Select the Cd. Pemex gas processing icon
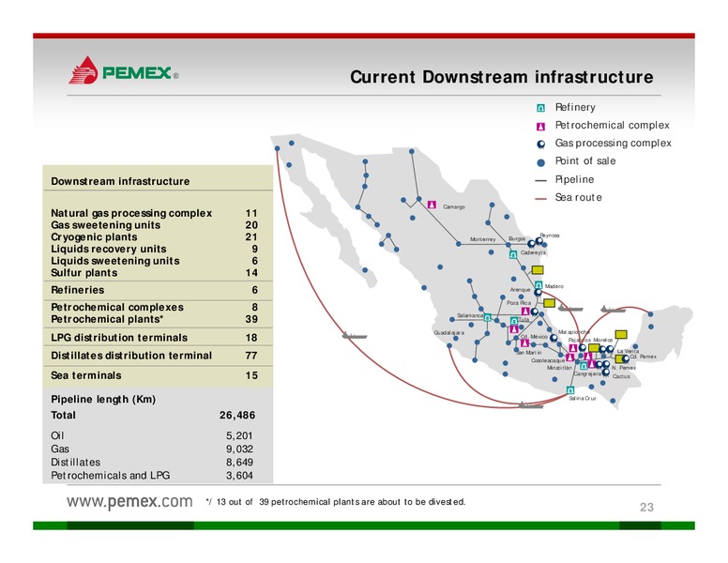Image resolution: width=728 pixels, height=563 pixels. tap(626, 358)
